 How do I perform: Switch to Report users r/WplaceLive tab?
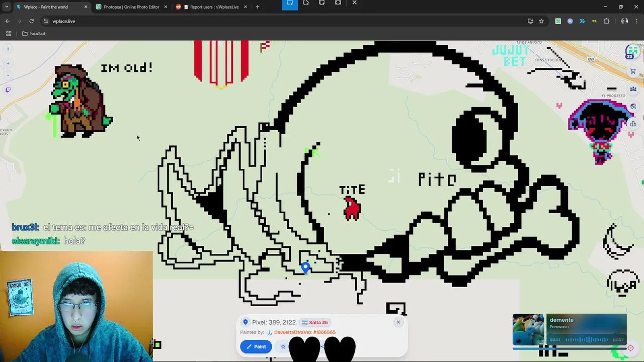(211, 7)
